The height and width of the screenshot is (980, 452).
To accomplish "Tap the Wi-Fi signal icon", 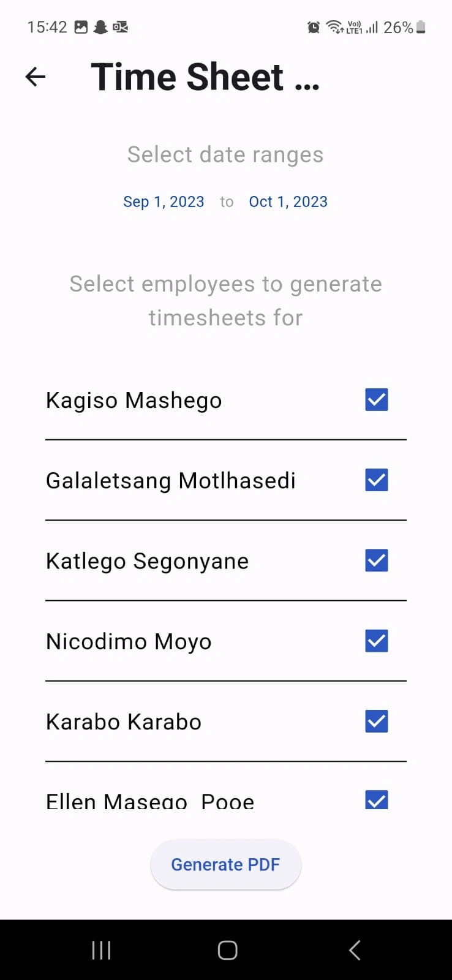I will click(334, 27).
